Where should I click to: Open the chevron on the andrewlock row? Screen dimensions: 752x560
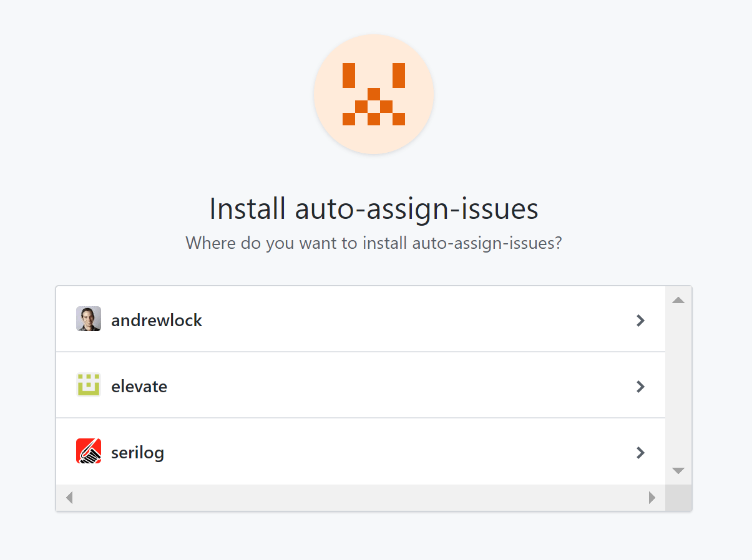(640, 321)
